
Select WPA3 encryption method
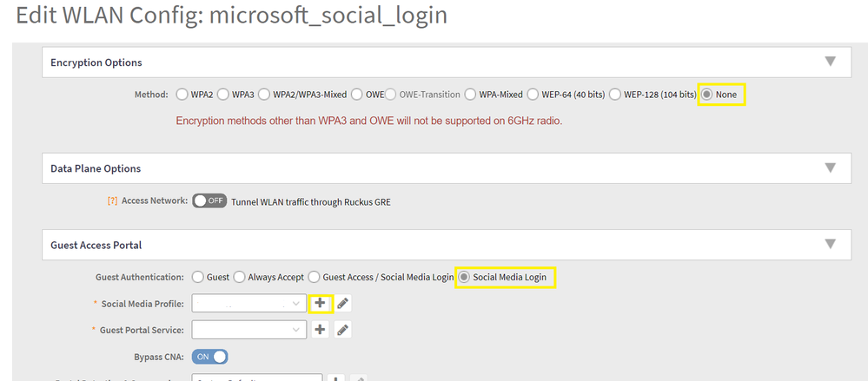(x=223, y=94)
